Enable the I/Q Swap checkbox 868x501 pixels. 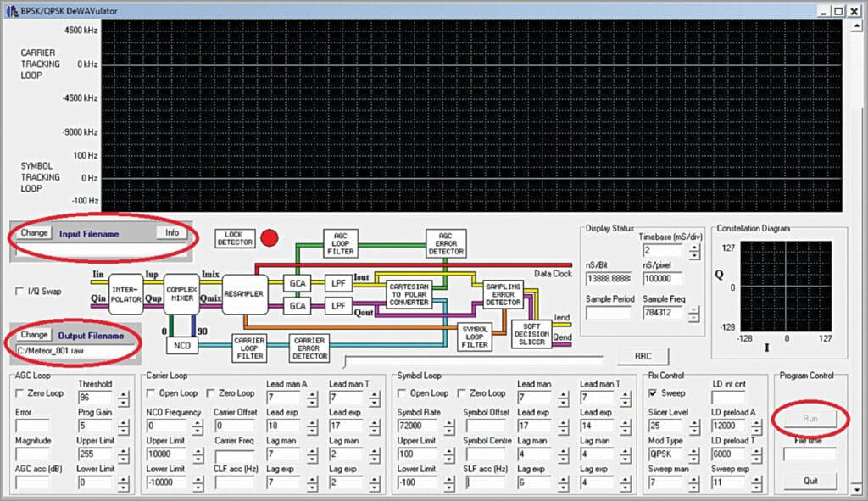click(20, 292)
